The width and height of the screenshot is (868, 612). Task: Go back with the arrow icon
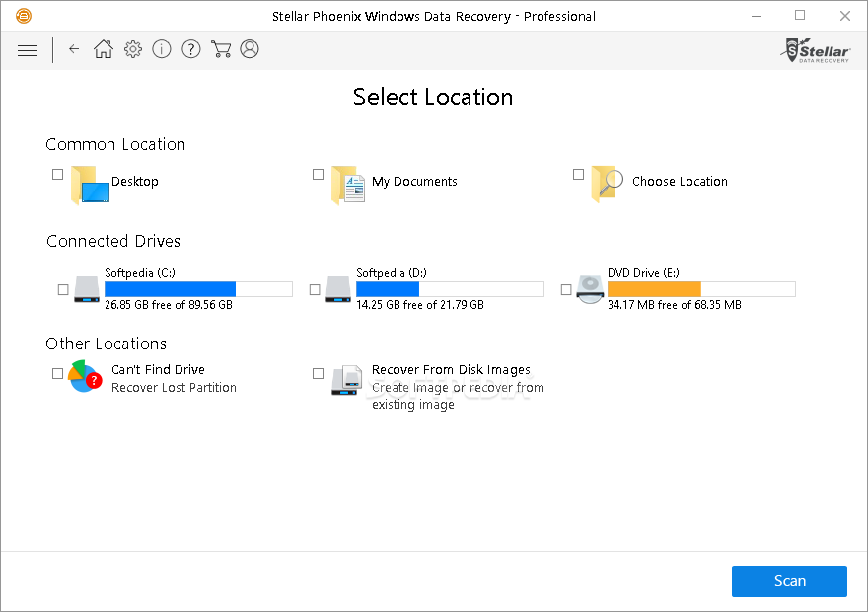pyautogui.click(x=74, y=49)
